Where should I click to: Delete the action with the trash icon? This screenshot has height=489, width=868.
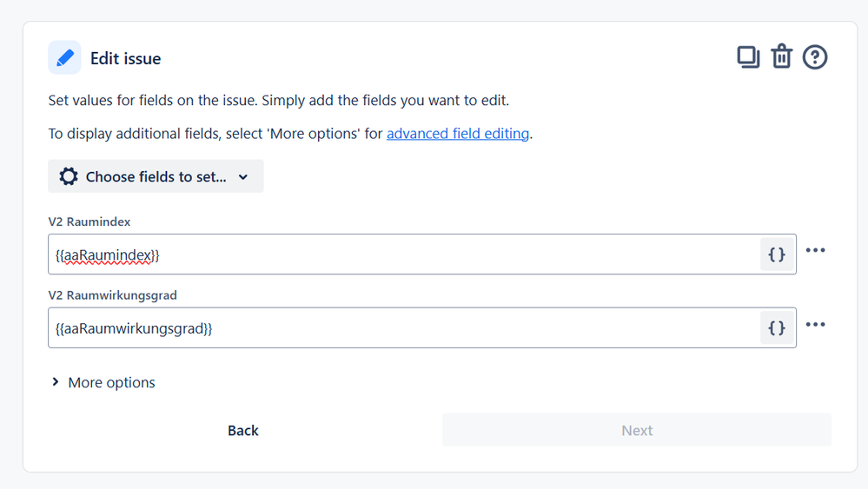[782, 57]
